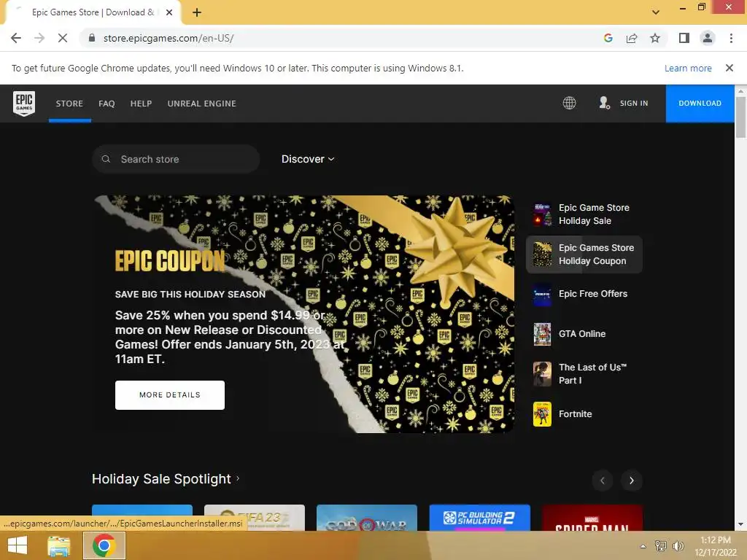Viewport: 747px width, 560px height.
Task: Open the language globe selector
Action: [569, 103]
